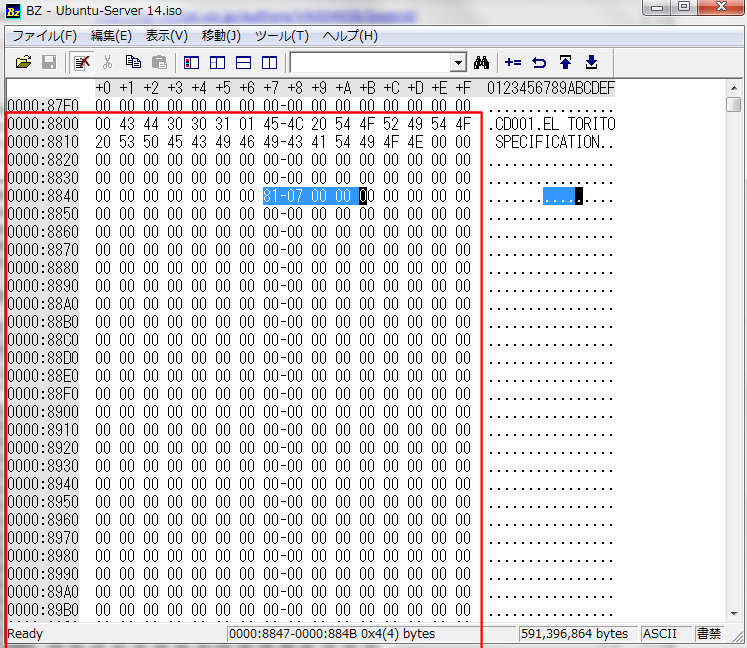Click the scrollbar down arrow
This screenshot has width=747, height=648.
click(x=734, y=614)
